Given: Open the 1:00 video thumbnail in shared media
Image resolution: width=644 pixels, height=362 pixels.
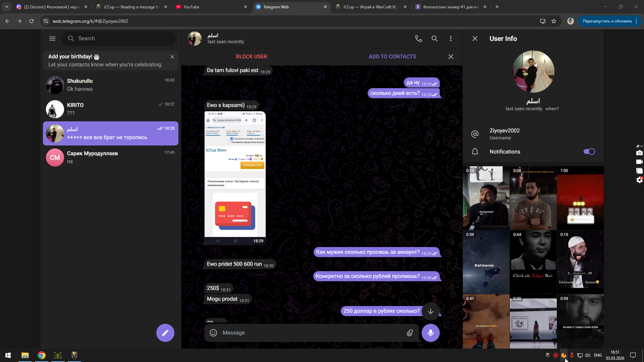Looking at the screenshot, I should pos(580,198).
